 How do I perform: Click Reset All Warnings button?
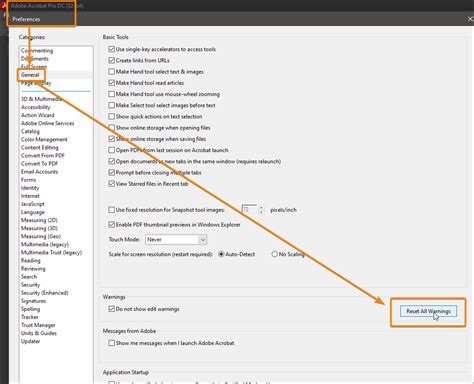click(x=428, y=311)
